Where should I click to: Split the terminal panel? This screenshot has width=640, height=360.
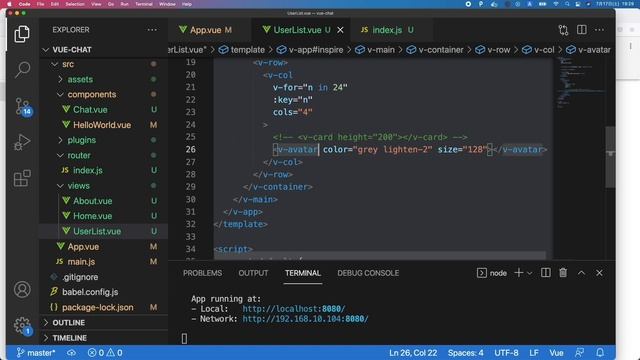[545, 273]
